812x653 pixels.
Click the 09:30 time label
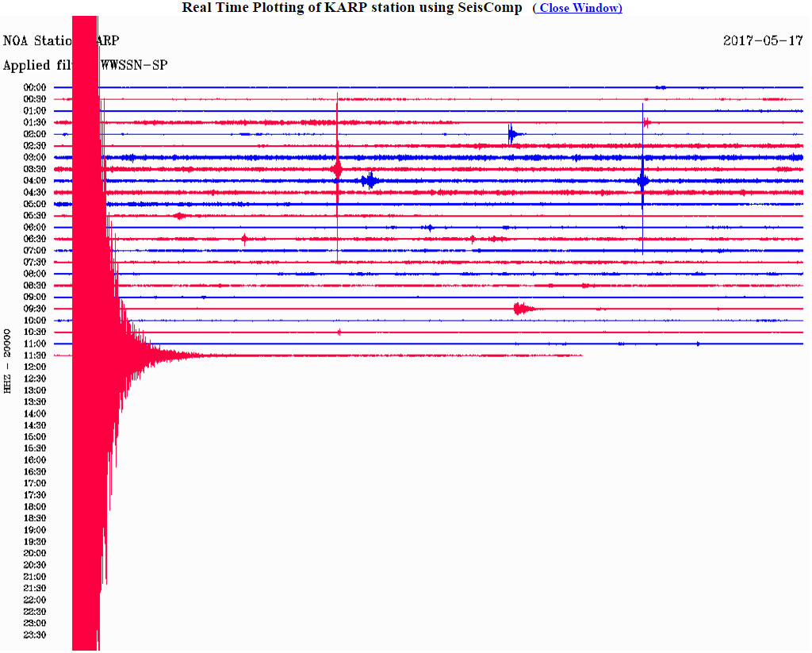[34, 309]
